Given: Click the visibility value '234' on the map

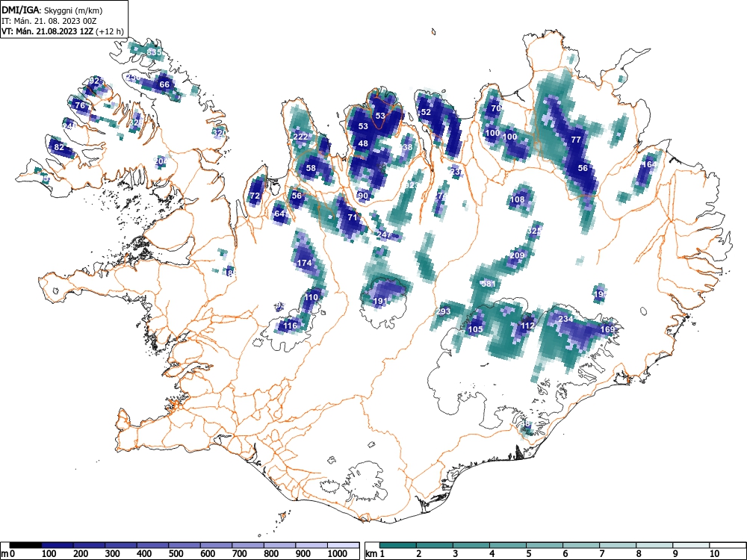Looking at the screenshot, I should tap(565, 319).
